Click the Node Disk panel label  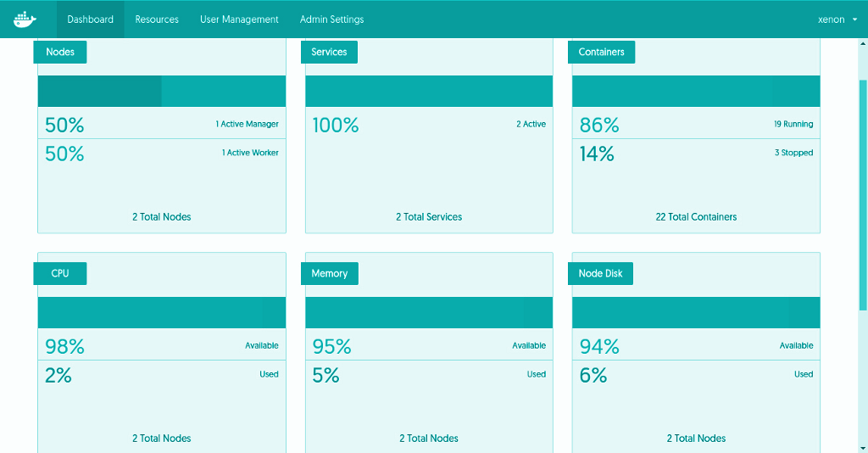601,273
